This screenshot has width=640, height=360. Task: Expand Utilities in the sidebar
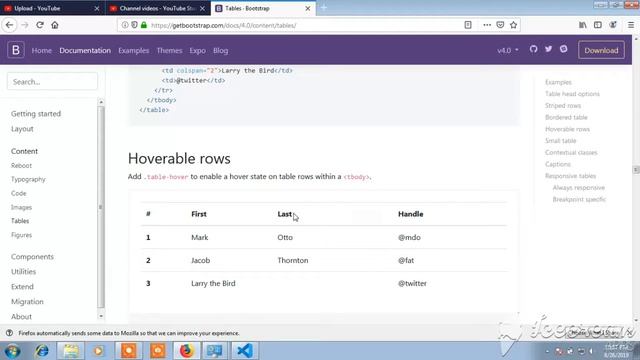(23, 271)
